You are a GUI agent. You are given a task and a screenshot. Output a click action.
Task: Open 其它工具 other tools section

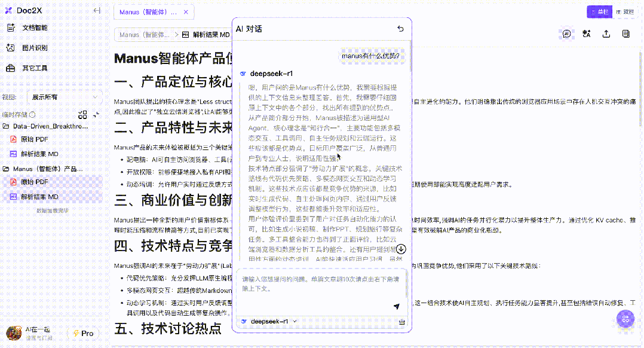35,68
